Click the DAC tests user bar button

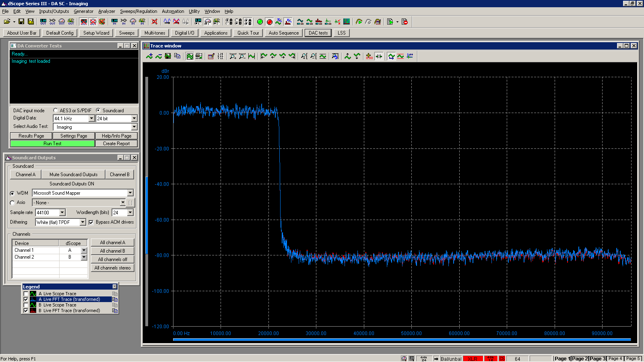pos(318,33)
